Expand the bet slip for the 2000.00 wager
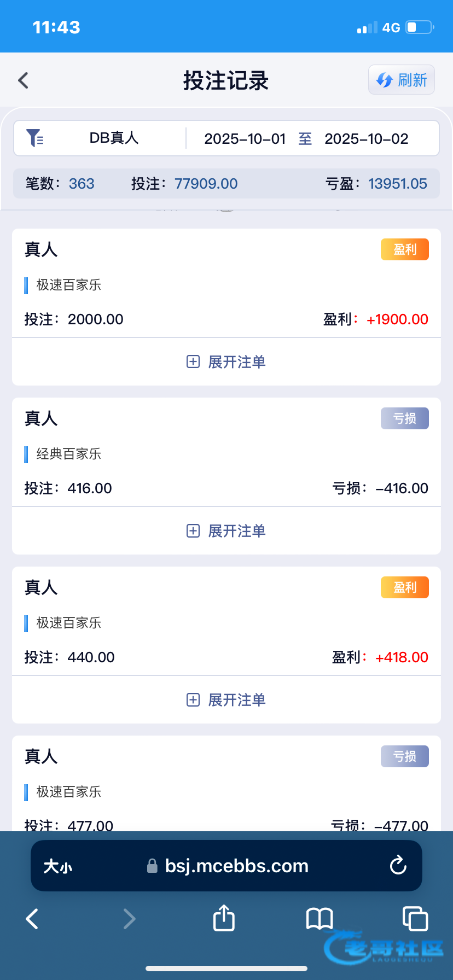 pos(226,362)
